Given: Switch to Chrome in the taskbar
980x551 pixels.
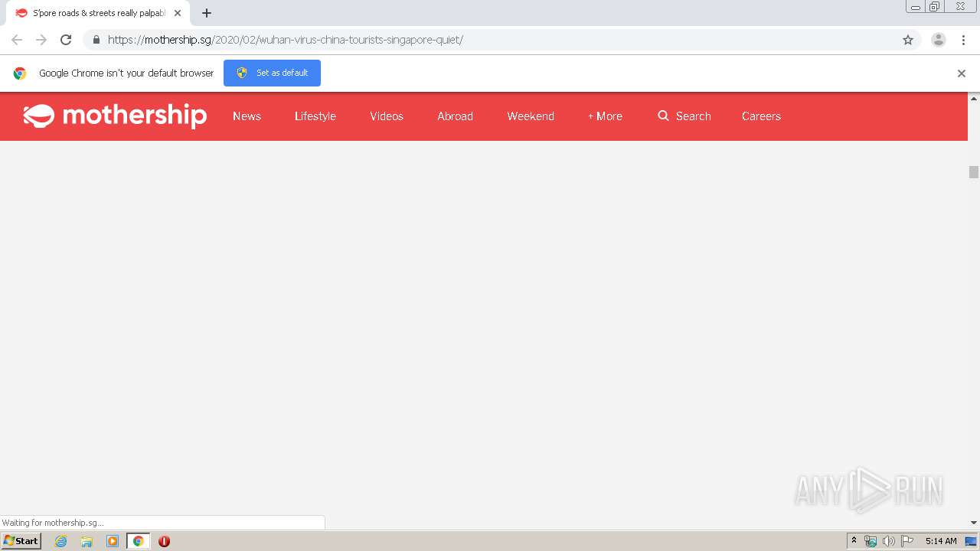Looking at the screenshot, I should [x=139, y=541].
